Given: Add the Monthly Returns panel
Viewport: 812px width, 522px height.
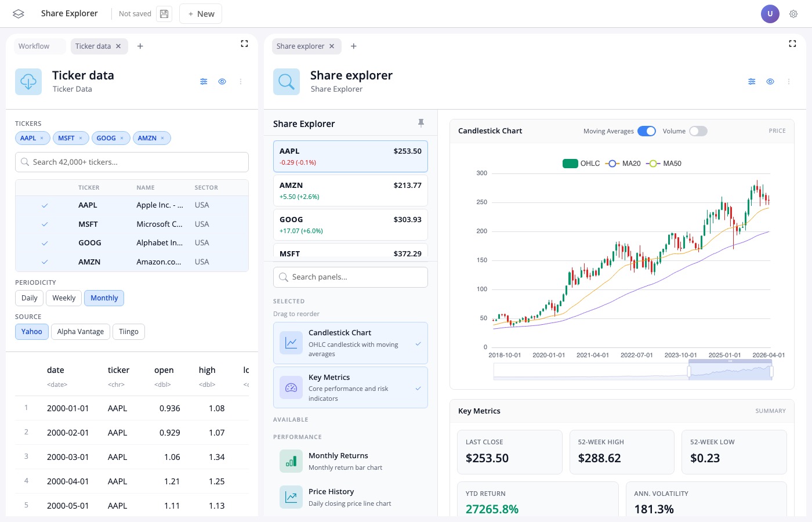Looking at the screenshot, I should tap(350, 461).
